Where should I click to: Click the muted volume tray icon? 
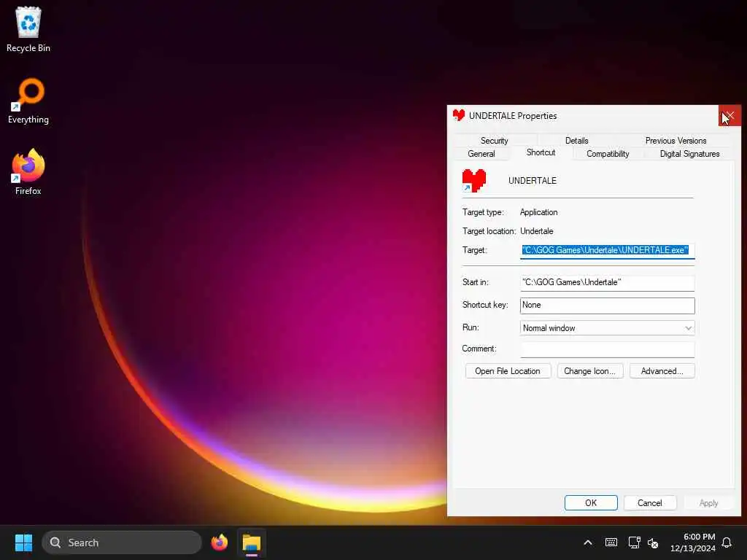click(653, 542)
